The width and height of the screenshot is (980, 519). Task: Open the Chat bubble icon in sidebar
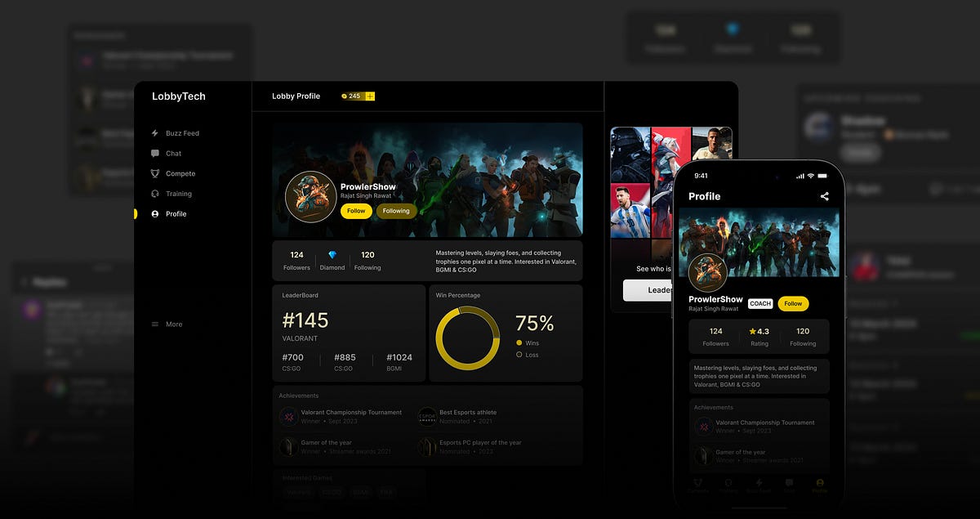[x=155, y=153]
